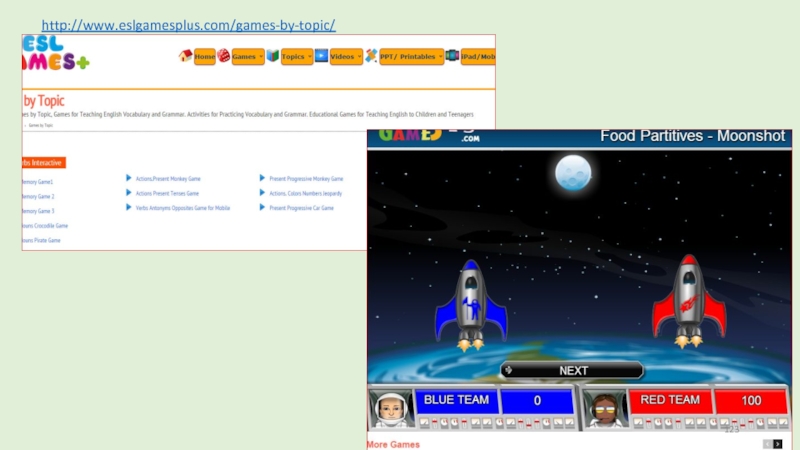Viewport: 800px width, 450px height.
Task: Click the moon in the Moonshot game
Action: point(573,173)
